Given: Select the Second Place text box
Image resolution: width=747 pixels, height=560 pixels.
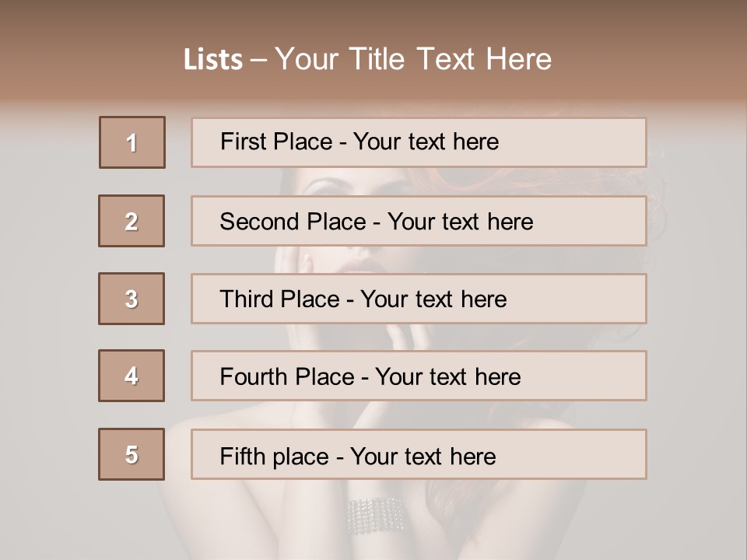Looking at the screenshot, I should pos(419,221).
